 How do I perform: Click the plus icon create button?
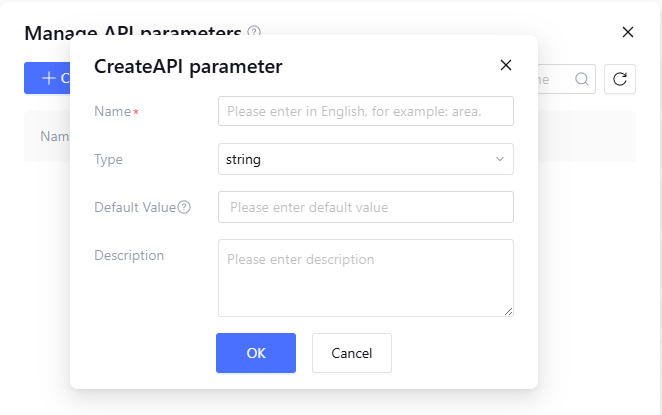pos(47,78)
